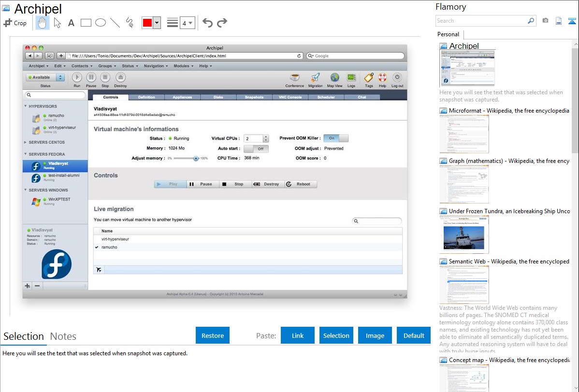Activate the hand pan tool
579x392 pixels.
pos(42,23)
